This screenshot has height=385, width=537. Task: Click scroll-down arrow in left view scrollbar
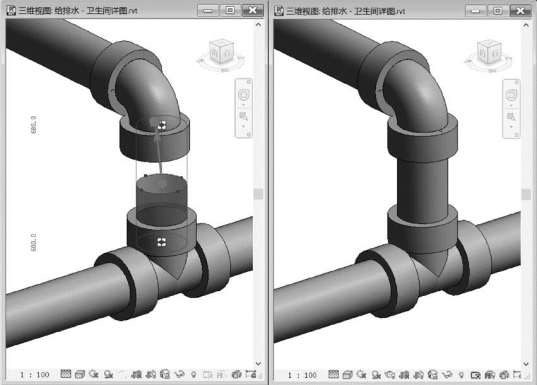258,363
